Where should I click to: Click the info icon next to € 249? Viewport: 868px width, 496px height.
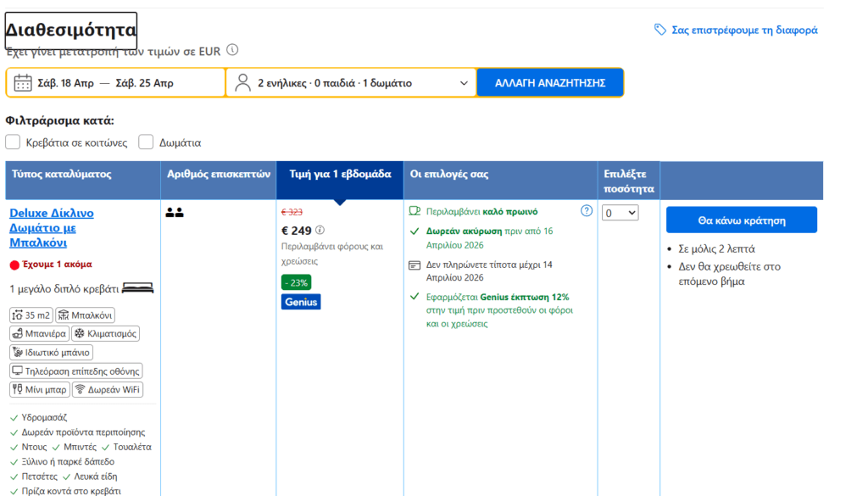(320, 230)
